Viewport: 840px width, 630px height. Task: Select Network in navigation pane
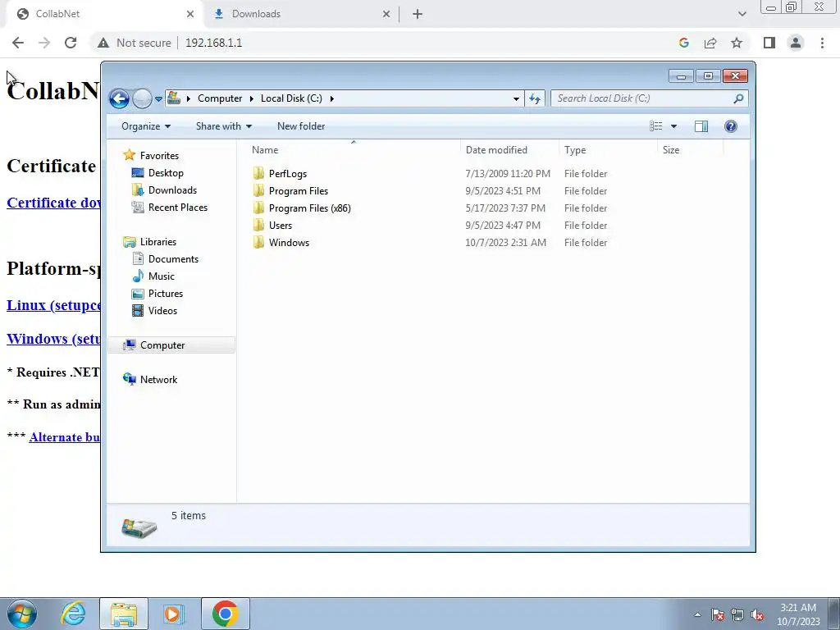click(x=158, y=379)
